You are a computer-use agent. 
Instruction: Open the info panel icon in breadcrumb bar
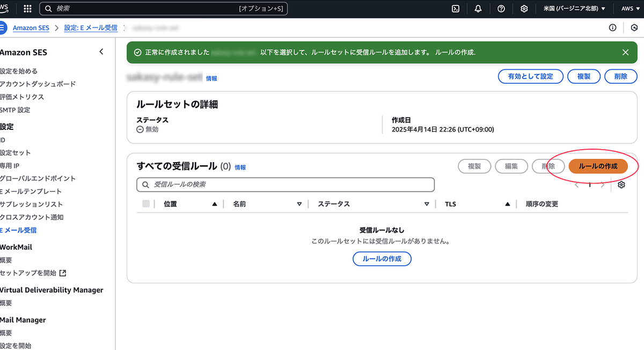(613, 27)
